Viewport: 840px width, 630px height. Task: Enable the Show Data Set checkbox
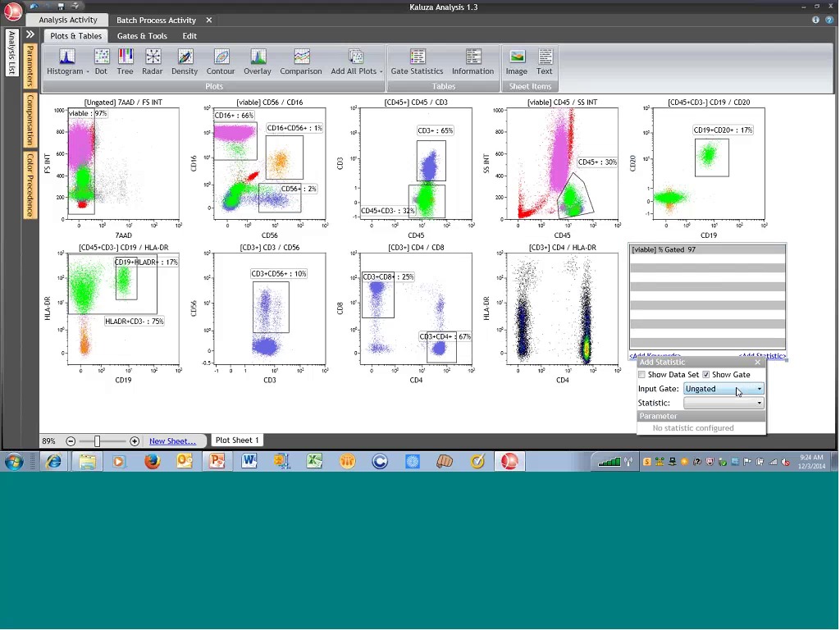641,374
